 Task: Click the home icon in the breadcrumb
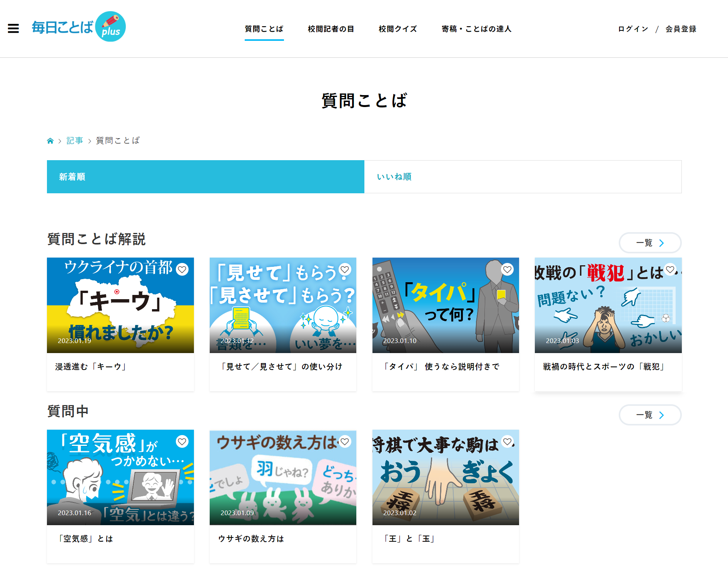pos(50,140)
